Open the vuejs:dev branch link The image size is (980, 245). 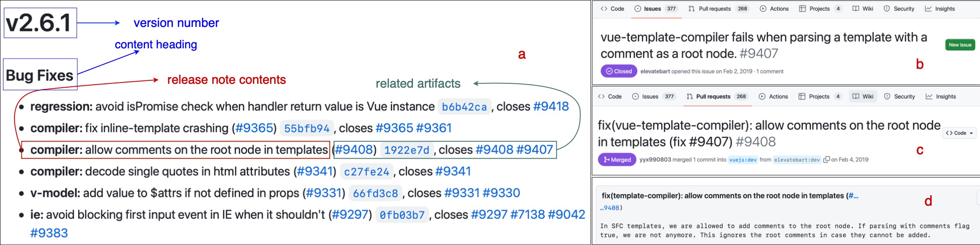click(742, 160)
